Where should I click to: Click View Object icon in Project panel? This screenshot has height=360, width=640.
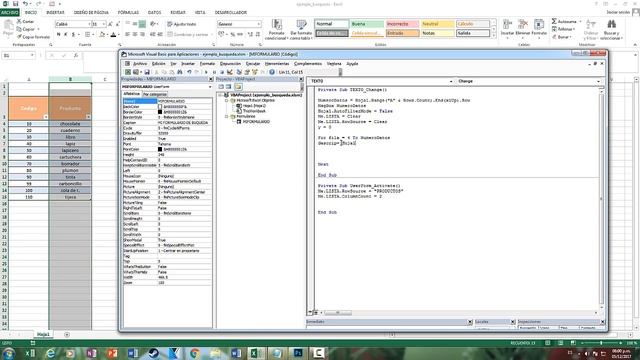(229, 87)
